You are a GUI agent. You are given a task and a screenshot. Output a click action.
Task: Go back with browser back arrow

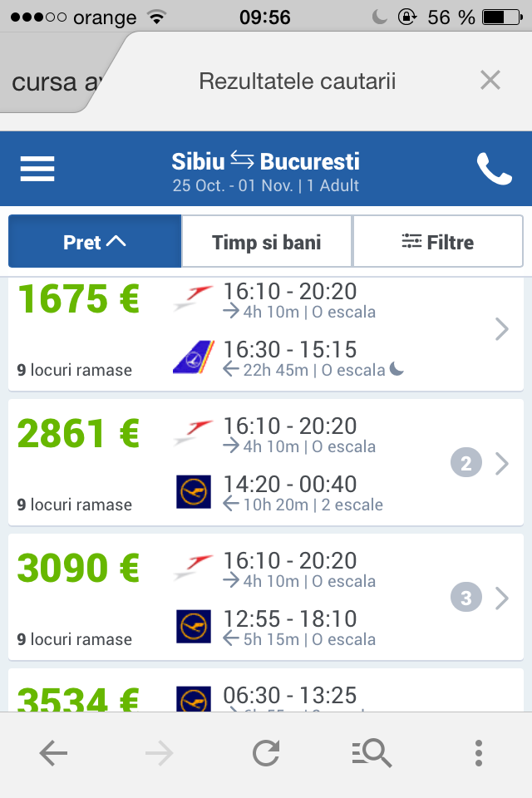tap(53, 754)
